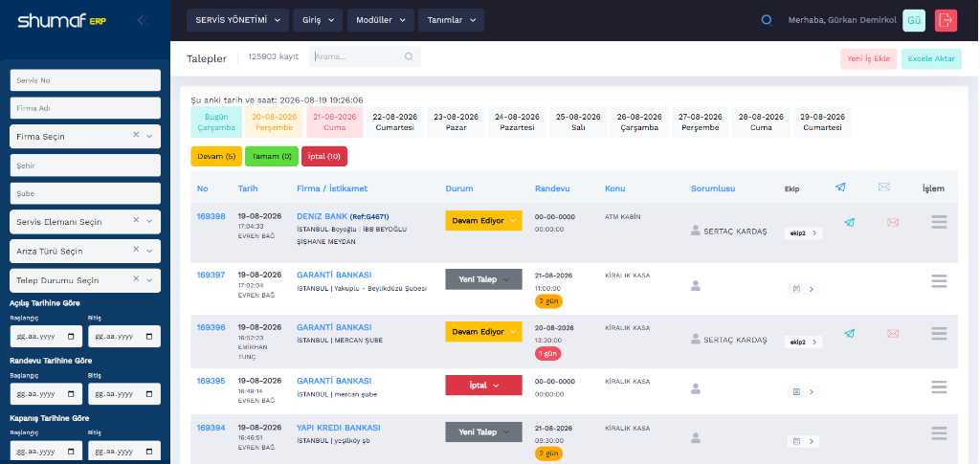Open Yeni Talep status dropdown for 169397
Viewport: 980px width, 464px height.
click(483, 279)
